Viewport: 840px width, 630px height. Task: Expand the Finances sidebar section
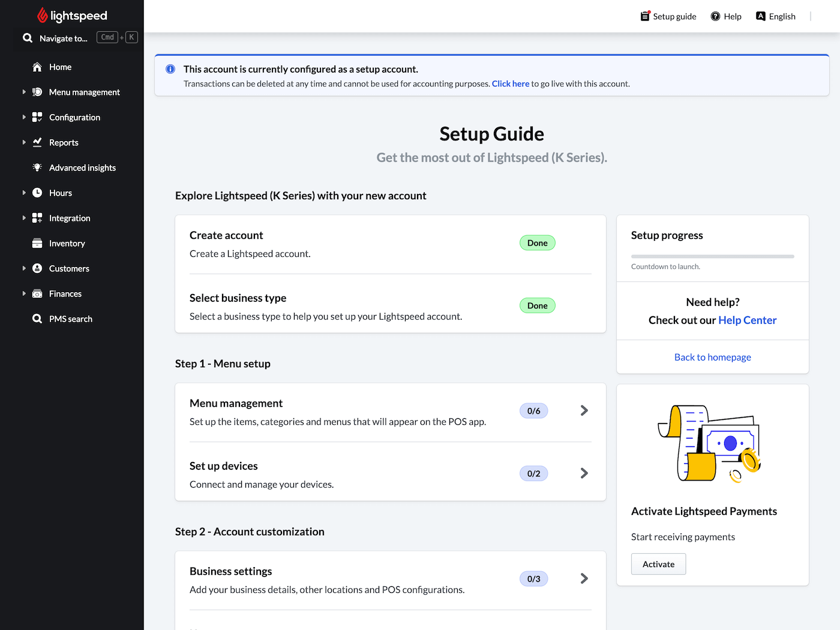(x=23, y=293)
